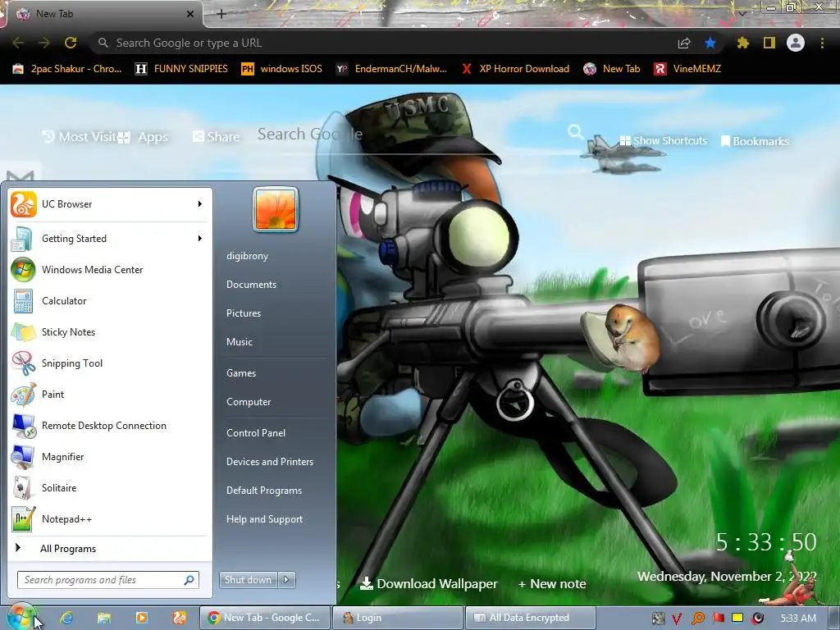This screenshot has width=840, height=630.
Task: Click the Windows Start orb
Action: tap(21, 617)
